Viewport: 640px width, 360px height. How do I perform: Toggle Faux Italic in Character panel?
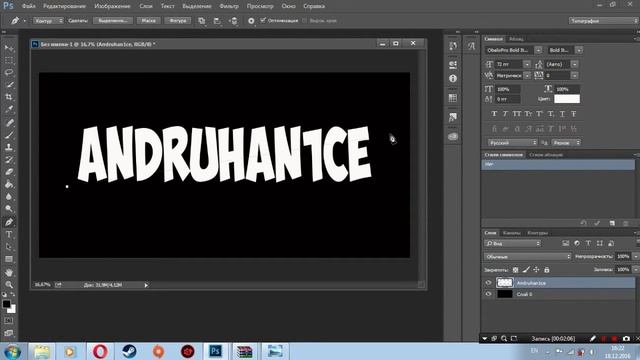pos(505,114)
